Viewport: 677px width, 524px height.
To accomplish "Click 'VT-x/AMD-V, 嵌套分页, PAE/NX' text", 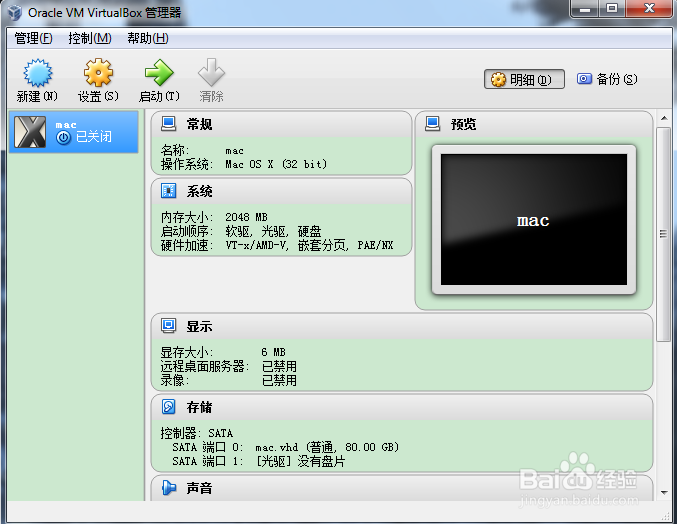I will [x=309, y=245].
